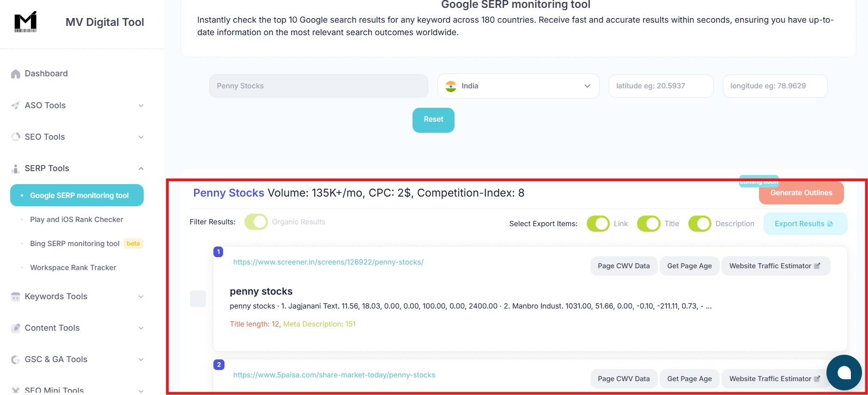Click the SERP Tools icon
This screenshot has width=868, height=395.
click(16, 168)
